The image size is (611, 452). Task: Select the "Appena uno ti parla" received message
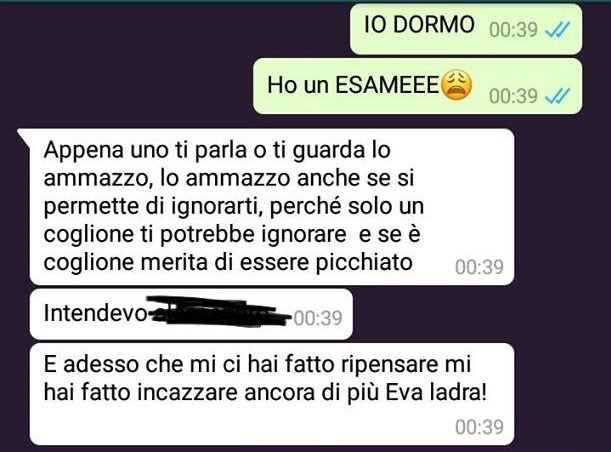pyautogui.click(x=272, y=207)
